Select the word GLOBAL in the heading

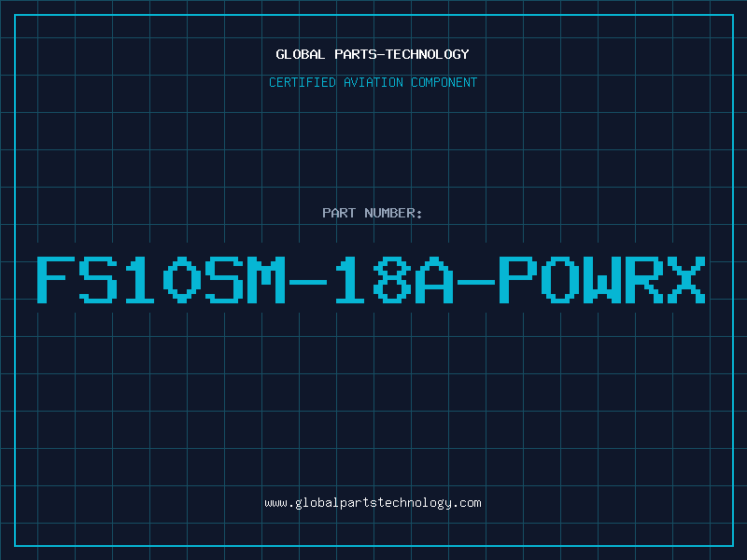point(301,54)
